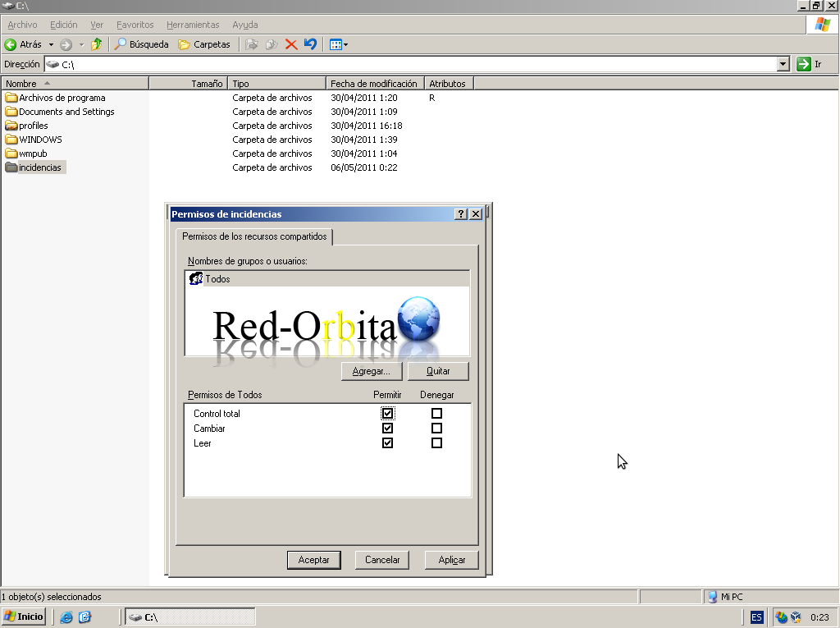840x628 pixels.
Task: Toggle the Carpetas folder tree pane
Action: [x=204, y=44]
